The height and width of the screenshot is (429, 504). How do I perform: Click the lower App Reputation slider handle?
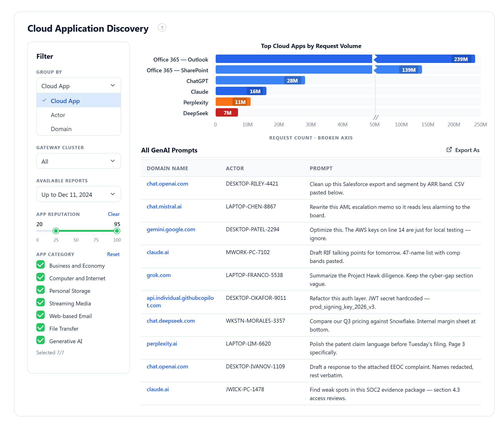[56, 231]
